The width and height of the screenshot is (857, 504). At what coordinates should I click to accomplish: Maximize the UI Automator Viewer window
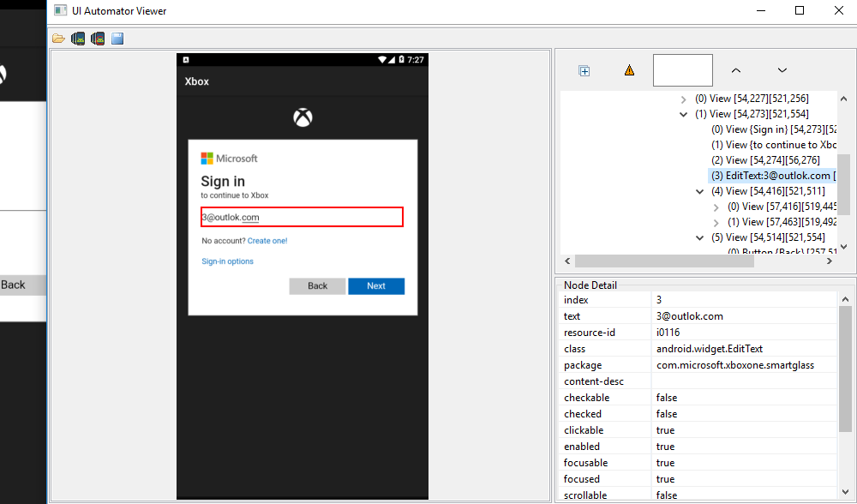pos(799,10)
